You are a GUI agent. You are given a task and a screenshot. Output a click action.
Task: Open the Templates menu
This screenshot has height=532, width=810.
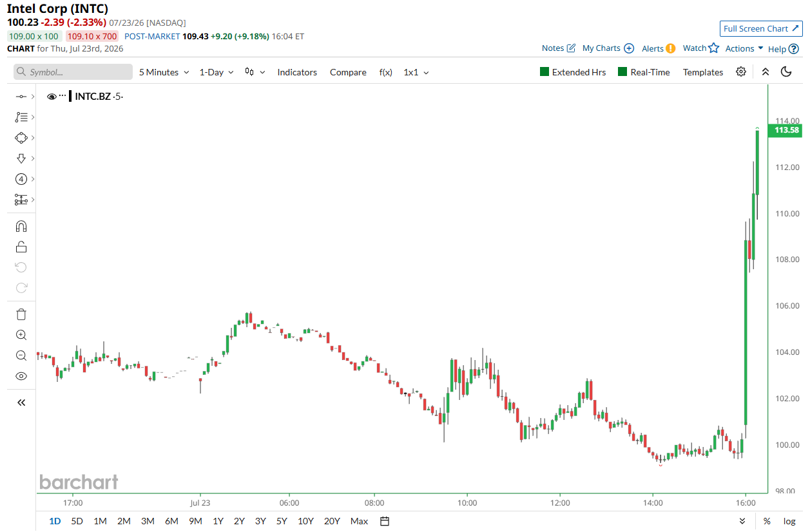click(703, 72)
